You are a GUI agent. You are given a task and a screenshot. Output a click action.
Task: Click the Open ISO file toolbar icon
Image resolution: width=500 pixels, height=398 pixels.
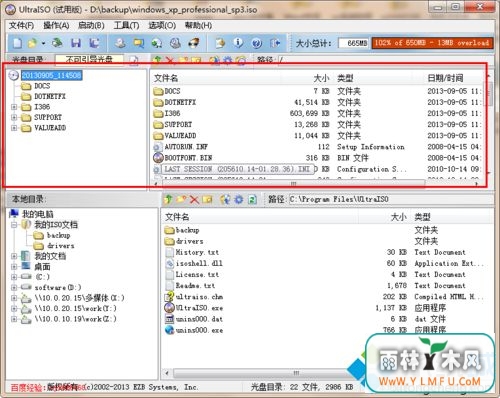point(33,43)
